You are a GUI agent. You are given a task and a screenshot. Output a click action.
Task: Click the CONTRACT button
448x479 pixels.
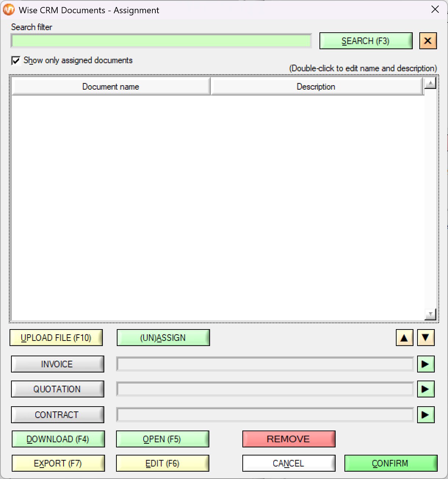[x=57, y=415]
